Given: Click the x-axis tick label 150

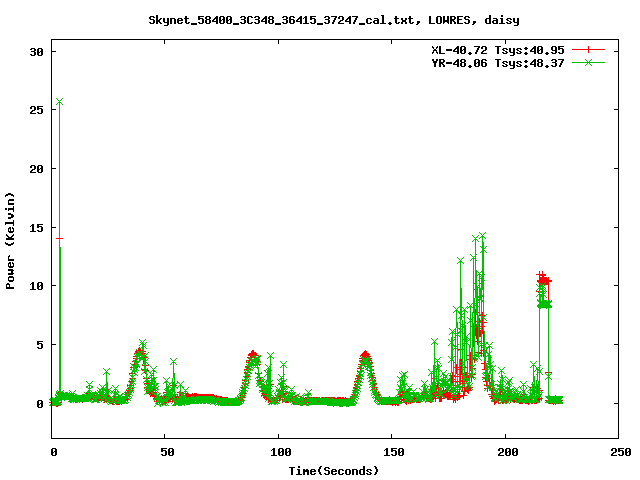Looking at the screenshot, I should click(394, 452).
